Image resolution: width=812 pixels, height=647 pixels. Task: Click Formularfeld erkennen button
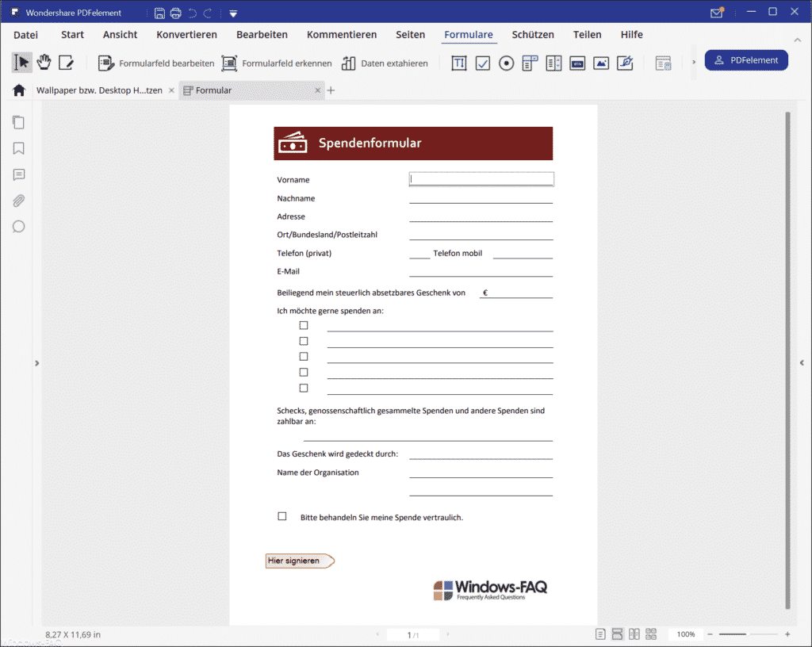(x=277, y=63)
